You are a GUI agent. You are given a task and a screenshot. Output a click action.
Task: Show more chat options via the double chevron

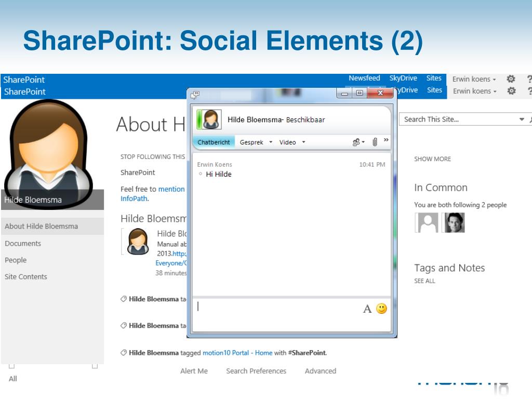386,140
